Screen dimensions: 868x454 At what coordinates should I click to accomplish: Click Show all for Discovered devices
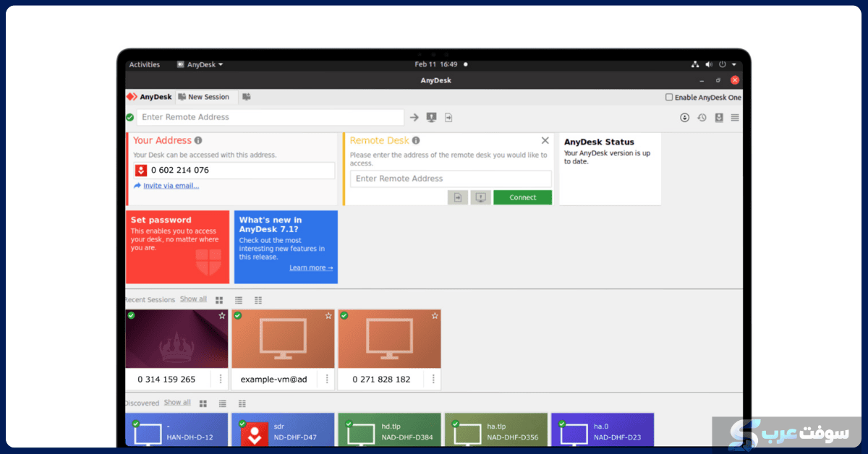177,403
